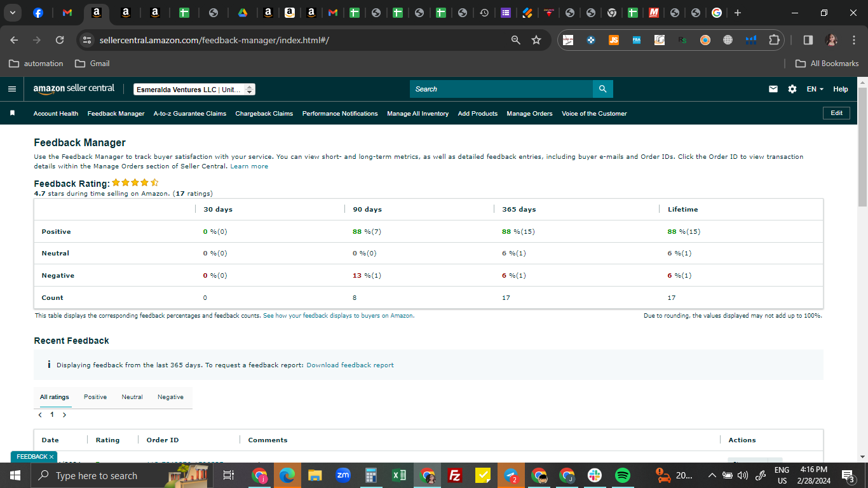
Task: Toggle the Chrome side panel
Action: [x=808, y=40]
